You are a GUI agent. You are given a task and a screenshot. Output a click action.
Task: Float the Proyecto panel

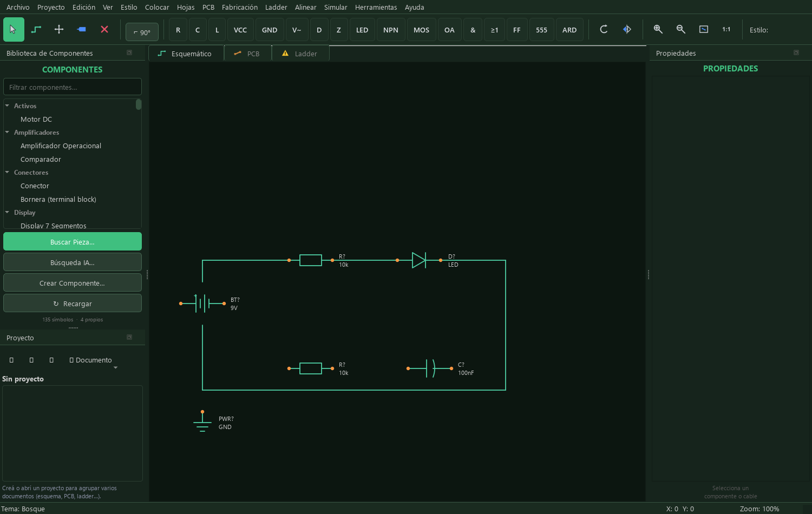(x=129, y=337)
